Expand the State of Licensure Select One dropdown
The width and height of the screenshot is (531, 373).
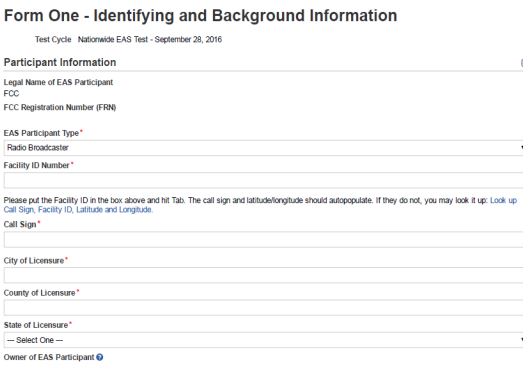pyautogui.click(x=263, y=340)
